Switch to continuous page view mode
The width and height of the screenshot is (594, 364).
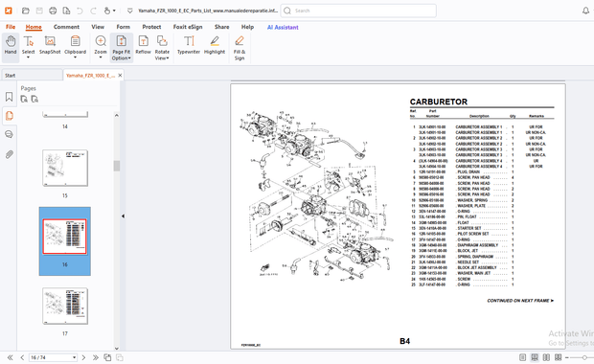point(535,357)
